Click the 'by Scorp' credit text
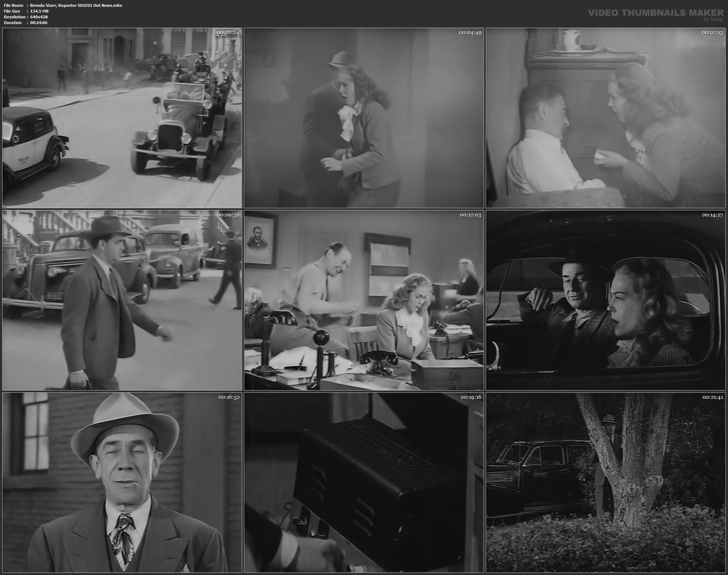The width and height of the screenshot is (728, 575). coord(713,19)
